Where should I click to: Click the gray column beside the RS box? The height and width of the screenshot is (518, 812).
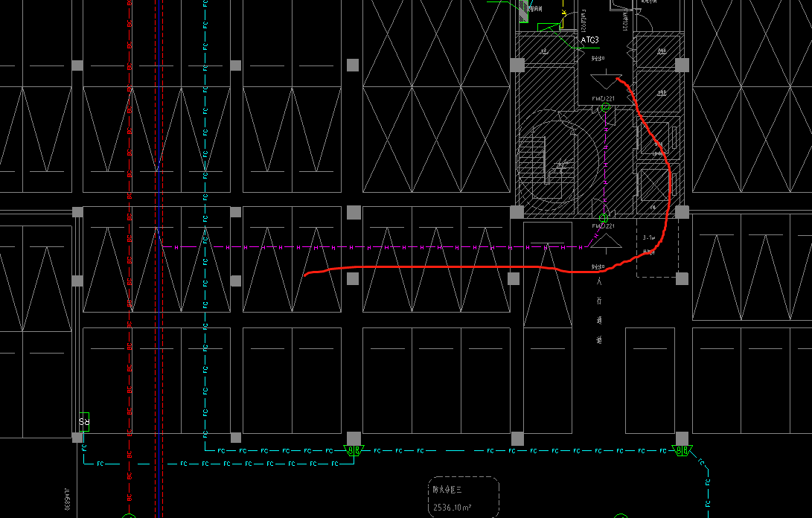77,438
